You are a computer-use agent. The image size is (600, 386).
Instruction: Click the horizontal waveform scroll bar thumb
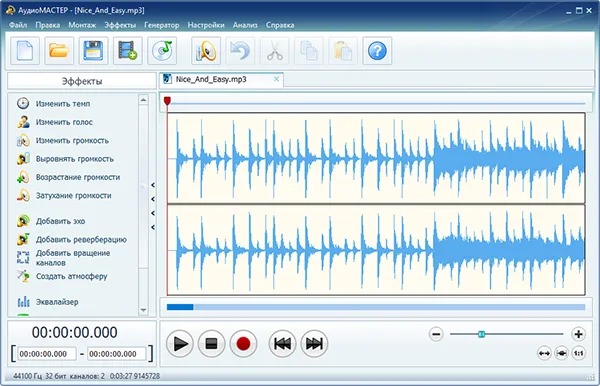[x=180, y=307]
